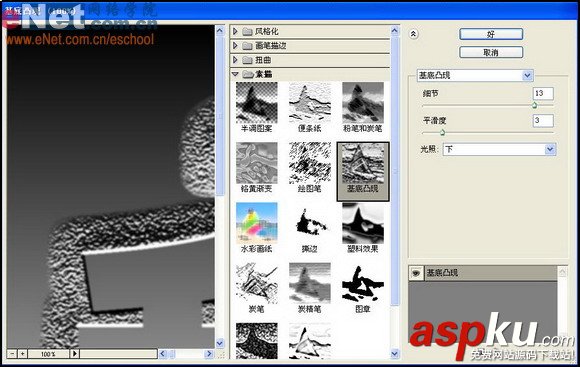This screenshot has height=367, width=580.
Task: Click the 画笔描边 category label
Action: click(x=271, y=46)
